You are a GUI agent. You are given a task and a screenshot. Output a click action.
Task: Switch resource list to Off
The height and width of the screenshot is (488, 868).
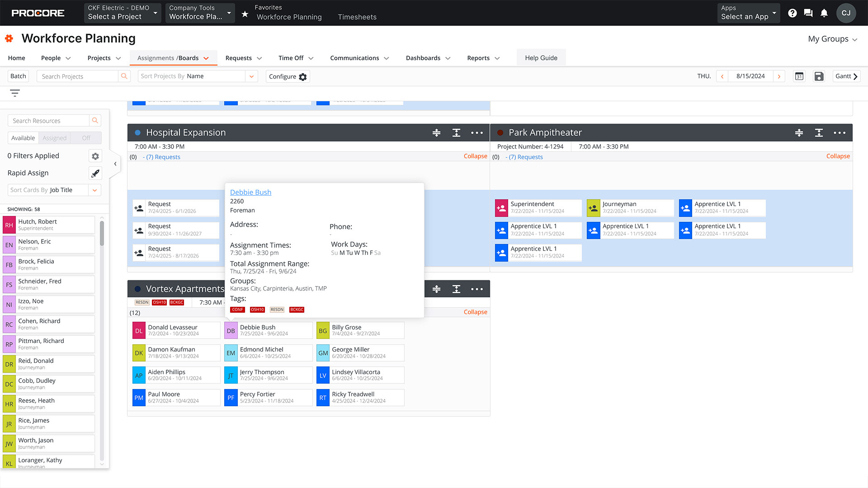85,138
